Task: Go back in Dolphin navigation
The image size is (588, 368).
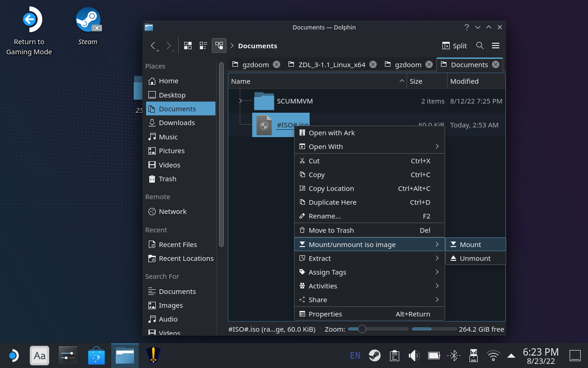Action: [x=154, y=46]
